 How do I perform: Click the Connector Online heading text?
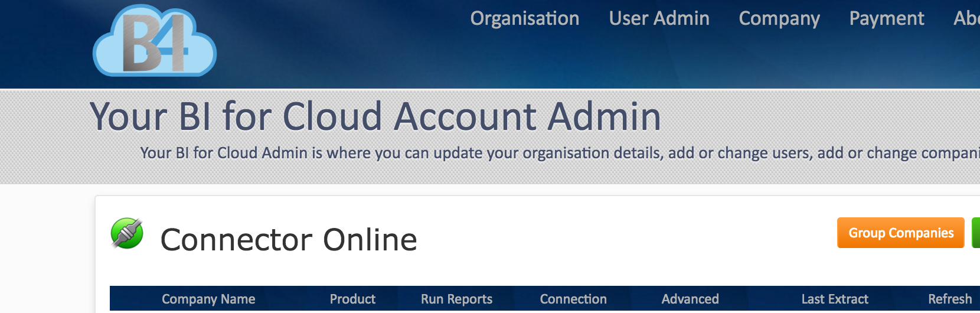pos(289,240)
